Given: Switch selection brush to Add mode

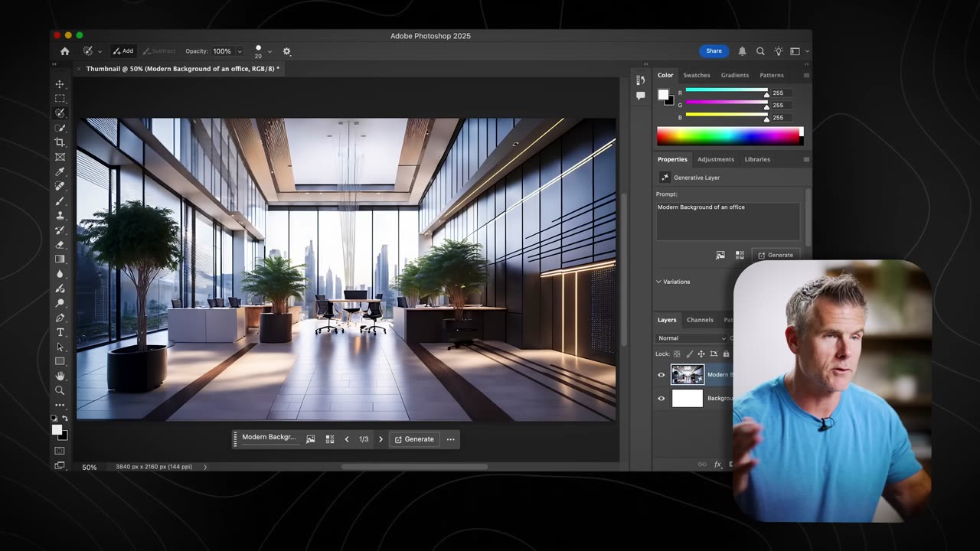Looking at the screenshot, I should [123, 51].
